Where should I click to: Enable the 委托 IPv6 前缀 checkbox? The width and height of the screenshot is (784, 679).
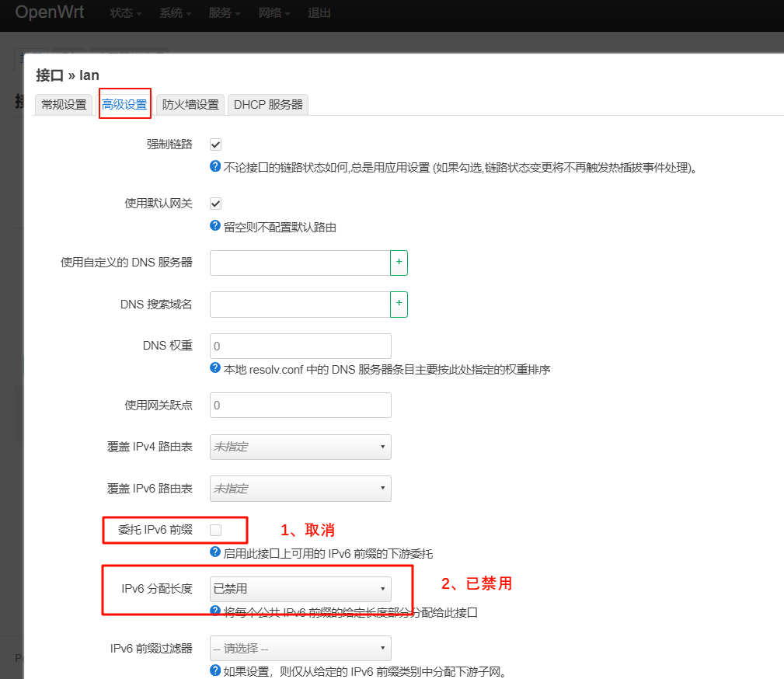(x=214, y=530)
